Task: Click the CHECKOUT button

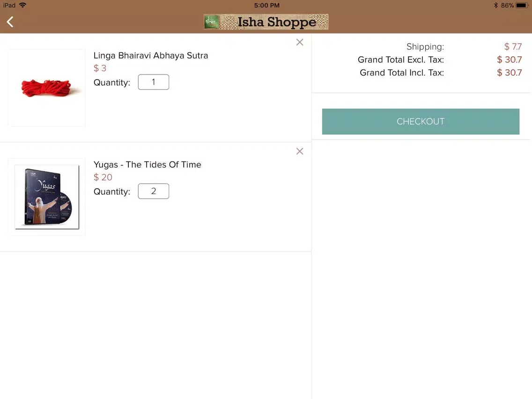Action: (421, 121)
